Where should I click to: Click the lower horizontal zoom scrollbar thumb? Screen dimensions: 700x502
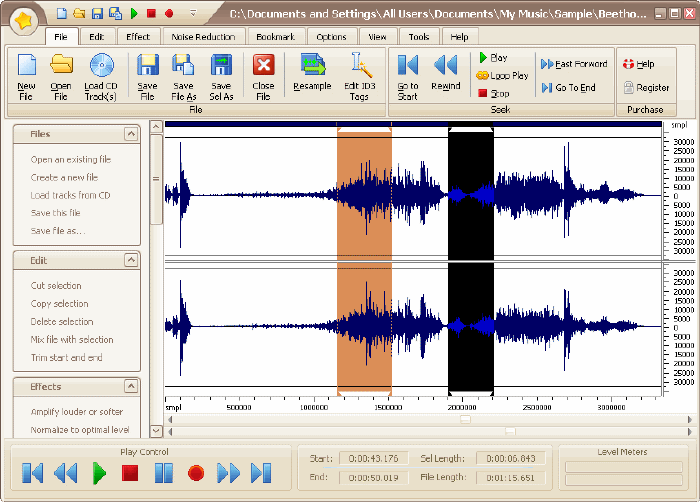[510, 431]
